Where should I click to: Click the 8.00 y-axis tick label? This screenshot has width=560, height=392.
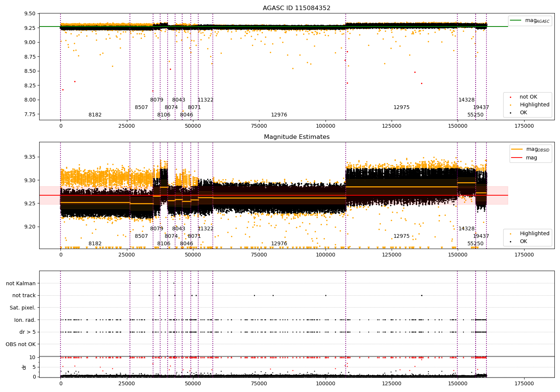[x=29, y=100]
